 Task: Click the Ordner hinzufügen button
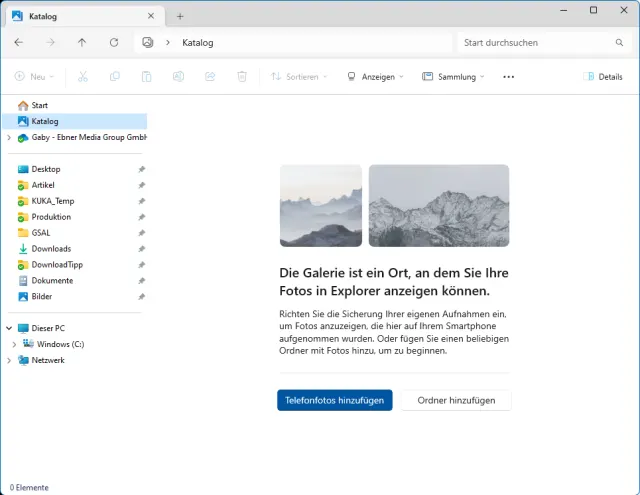456,400
